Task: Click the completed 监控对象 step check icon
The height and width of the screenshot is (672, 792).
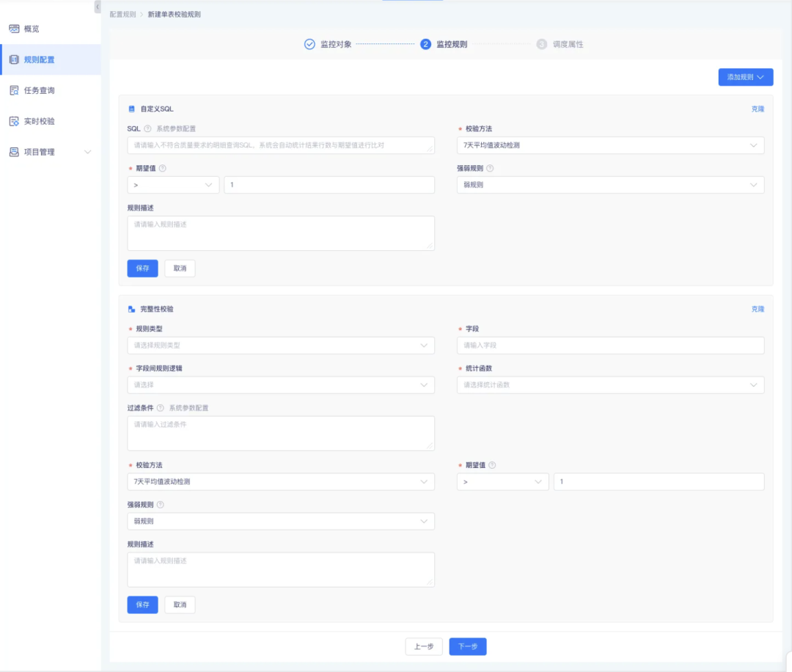Action: pyautogui.click(x=309, y=45)
